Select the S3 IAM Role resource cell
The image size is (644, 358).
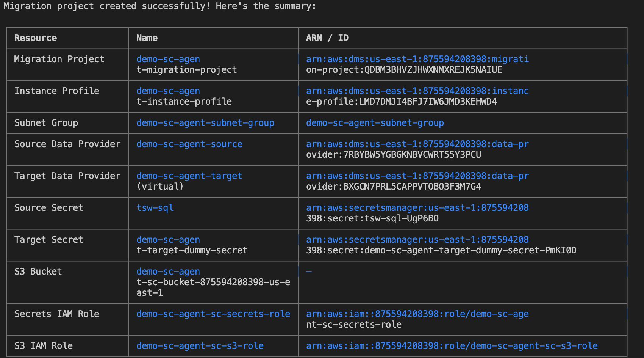(x=44, y=346)
